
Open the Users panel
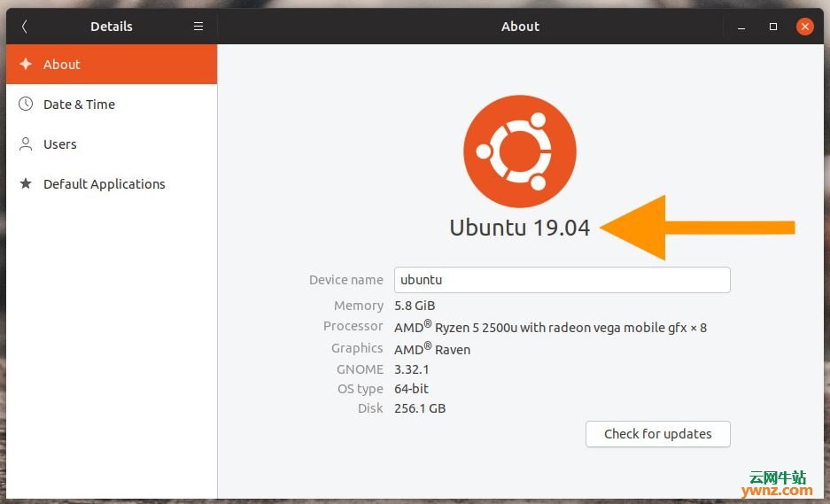[x=112, y=144]
